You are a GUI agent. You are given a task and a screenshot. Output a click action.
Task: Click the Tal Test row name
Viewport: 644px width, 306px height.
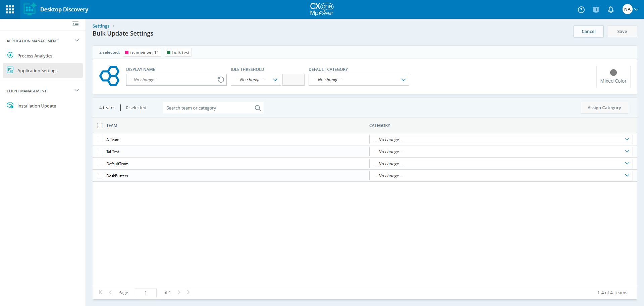pyautogui.click(x=113, y=152)
